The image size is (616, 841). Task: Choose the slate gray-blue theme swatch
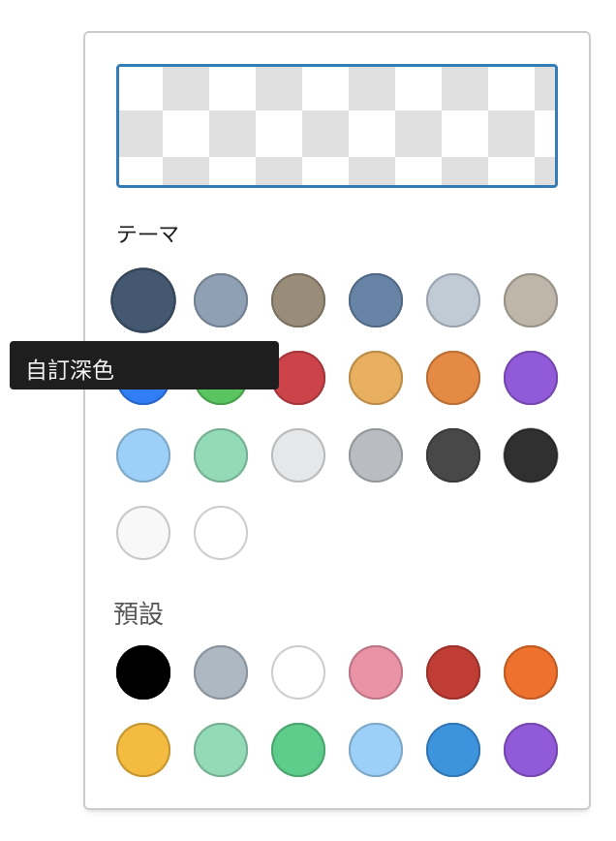tap(221, 300)
